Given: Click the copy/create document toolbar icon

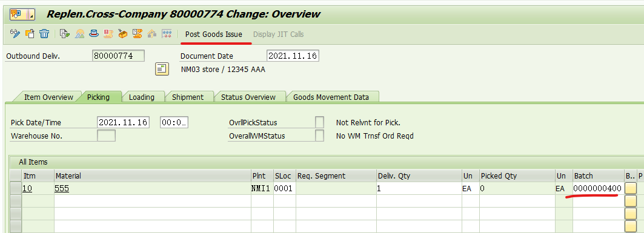Looking at the screenshot, I should [30, 34].
